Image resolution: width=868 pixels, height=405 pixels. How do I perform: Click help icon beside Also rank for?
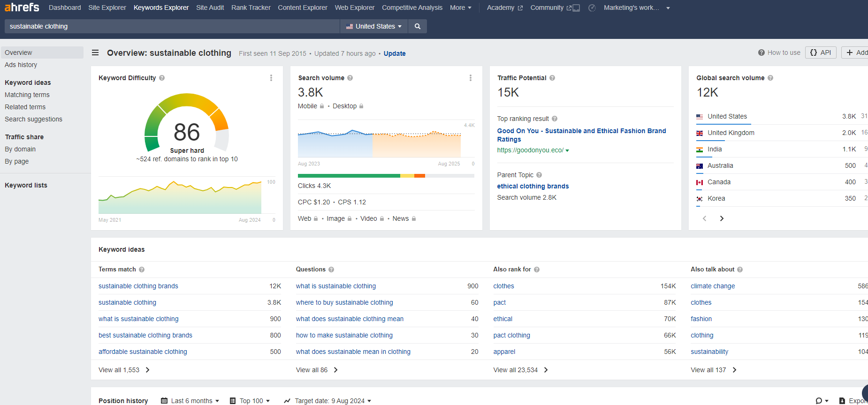[537, 270]
